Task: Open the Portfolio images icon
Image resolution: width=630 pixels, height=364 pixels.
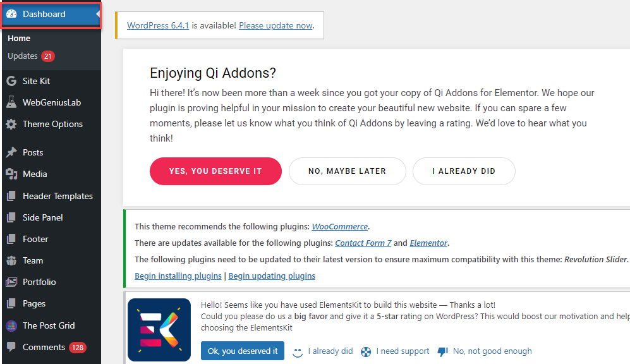Action: pos(11,282)
